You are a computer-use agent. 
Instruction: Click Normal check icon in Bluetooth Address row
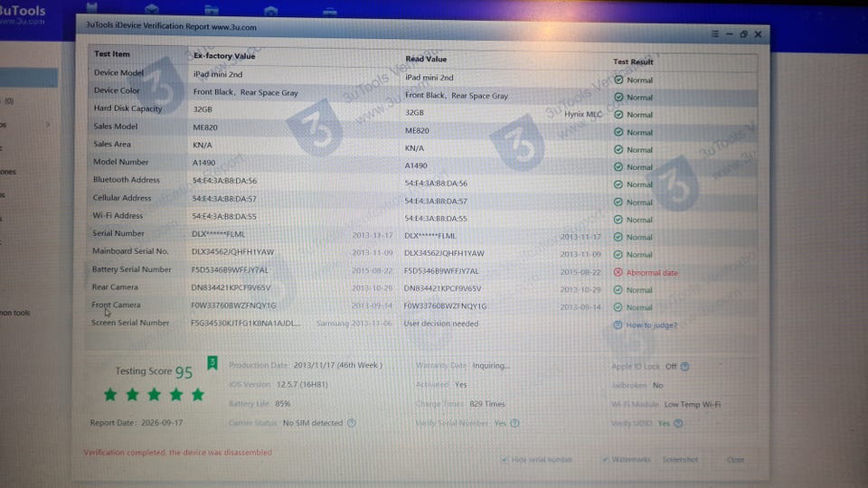coord(618,184)
